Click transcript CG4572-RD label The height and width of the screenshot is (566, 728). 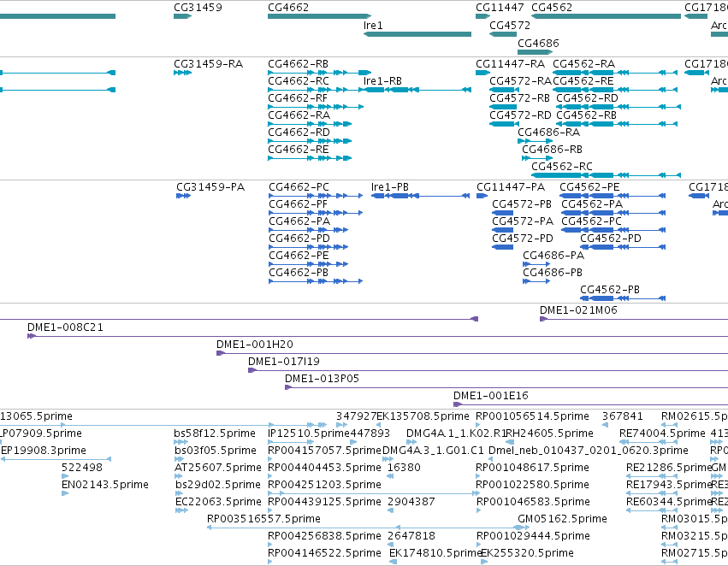[520, 115]
